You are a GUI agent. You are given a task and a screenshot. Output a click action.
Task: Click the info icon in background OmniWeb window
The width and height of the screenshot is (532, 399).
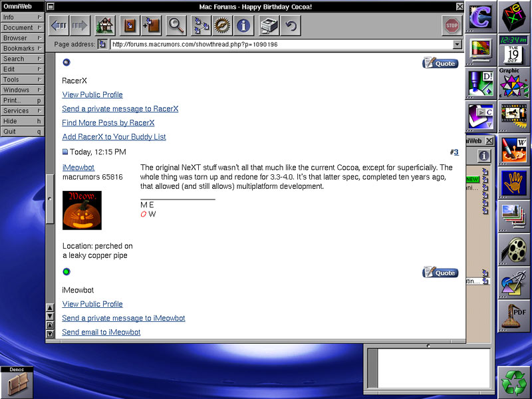coord(484,156)
